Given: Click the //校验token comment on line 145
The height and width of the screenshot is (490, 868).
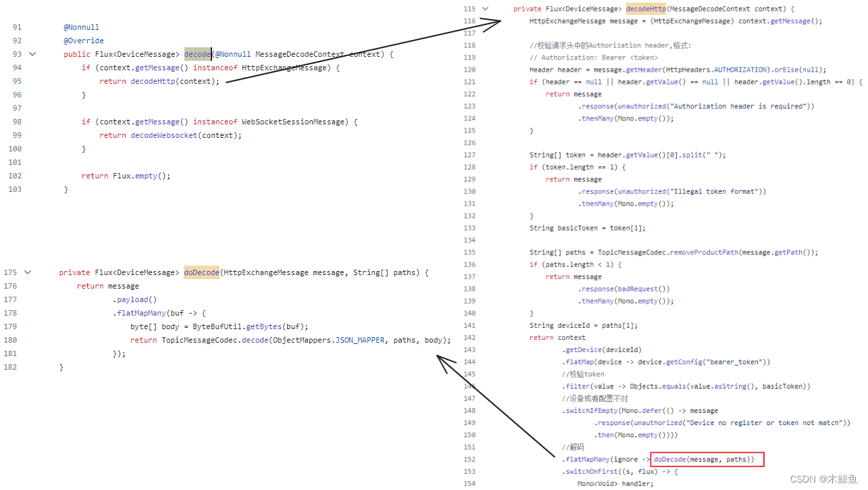Looking at the screenshot, I should point(583,374).
